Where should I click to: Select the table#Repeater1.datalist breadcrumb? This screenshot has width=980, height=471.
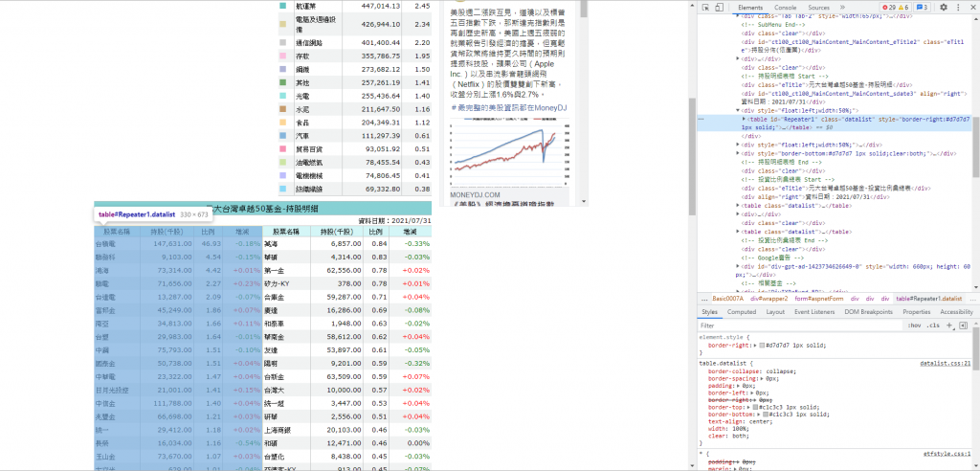(x=928, y=299)
